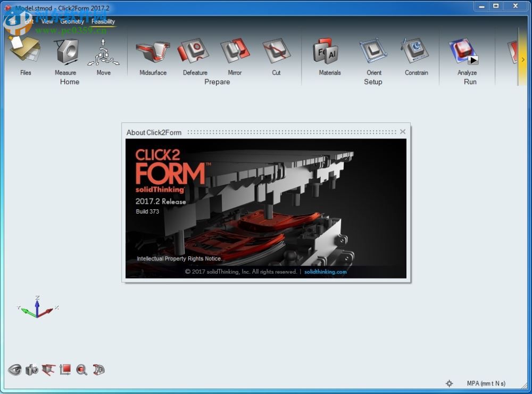532x394 pixels.
Task: Activate the Cut tool
Action: (x=276, y=52)
